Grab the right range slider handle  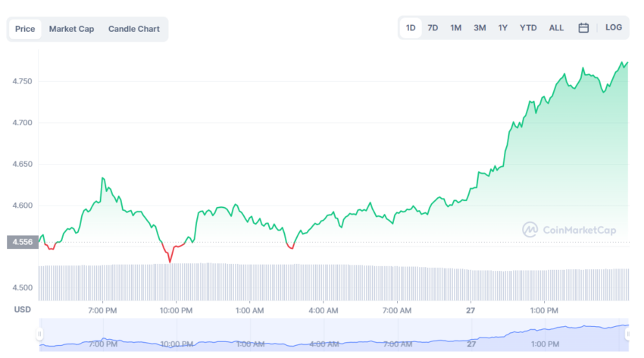pos(627,334)
